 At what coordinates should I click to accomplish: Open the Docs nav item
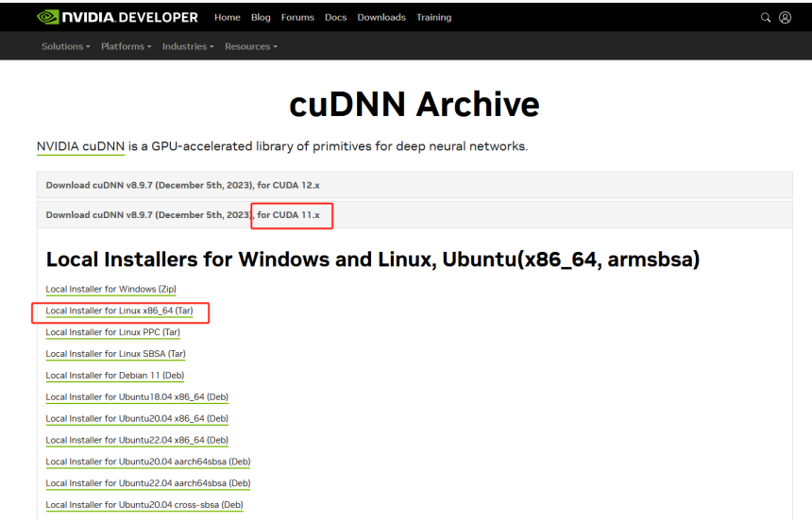(x=335, y=18)
